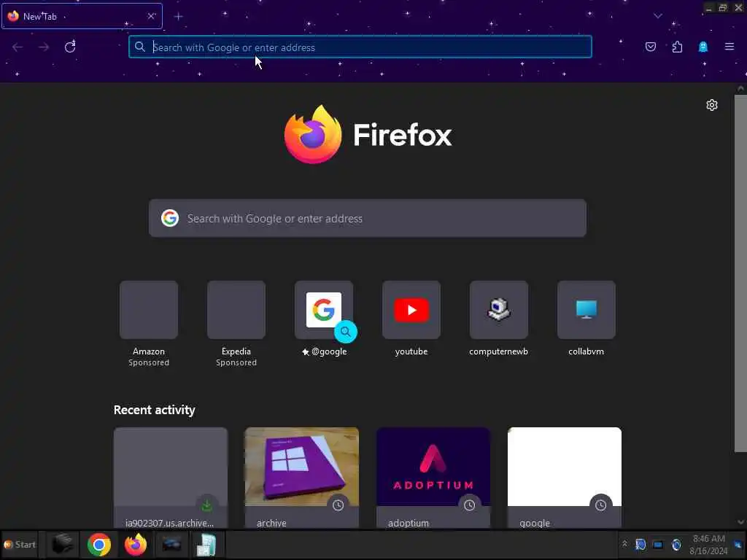This screenshot has height=560, width=747.
Task: Click scrollbar down arrow at page bottom
Action: coord(740,522)
